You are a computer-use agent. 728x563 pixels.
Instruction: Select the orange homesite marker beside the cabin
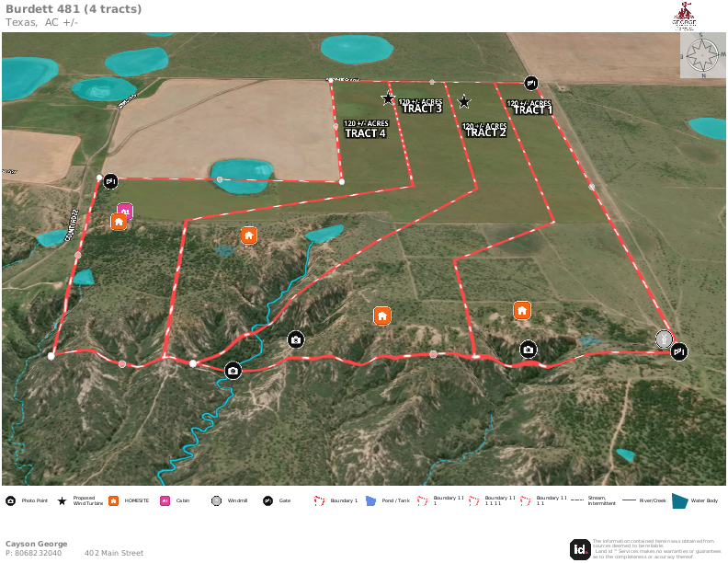click(119, 222)
